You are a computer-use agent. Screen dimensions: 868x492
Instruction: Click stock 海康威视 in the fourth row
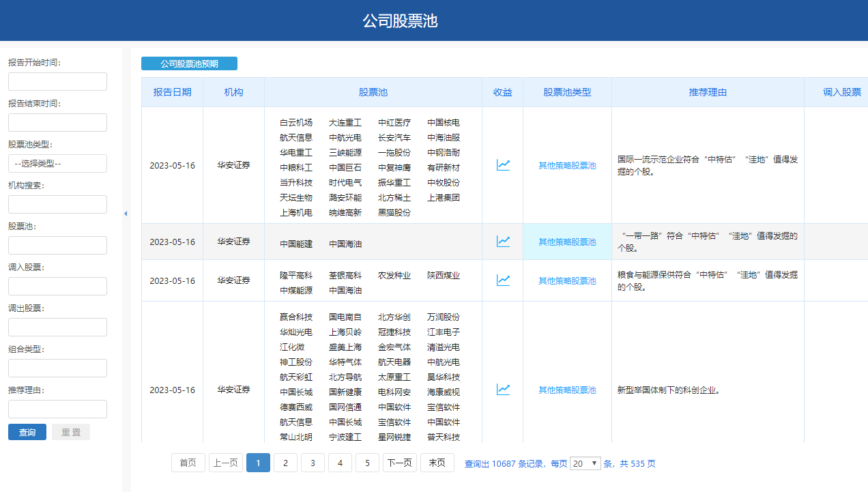[x=444, y=392]
